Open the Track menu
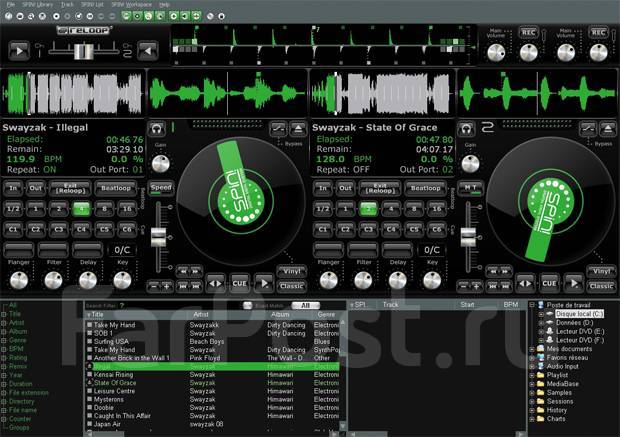620x437 pixels. [x=67, y=4]
